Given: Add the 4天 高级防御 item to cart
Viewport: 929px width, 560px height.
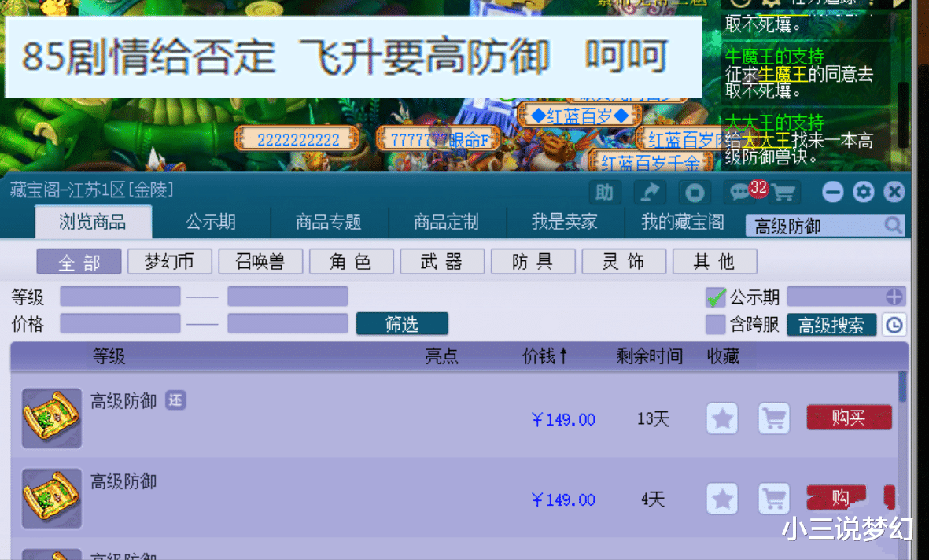Looking at the screenshot, I should (x=774, y=499).
